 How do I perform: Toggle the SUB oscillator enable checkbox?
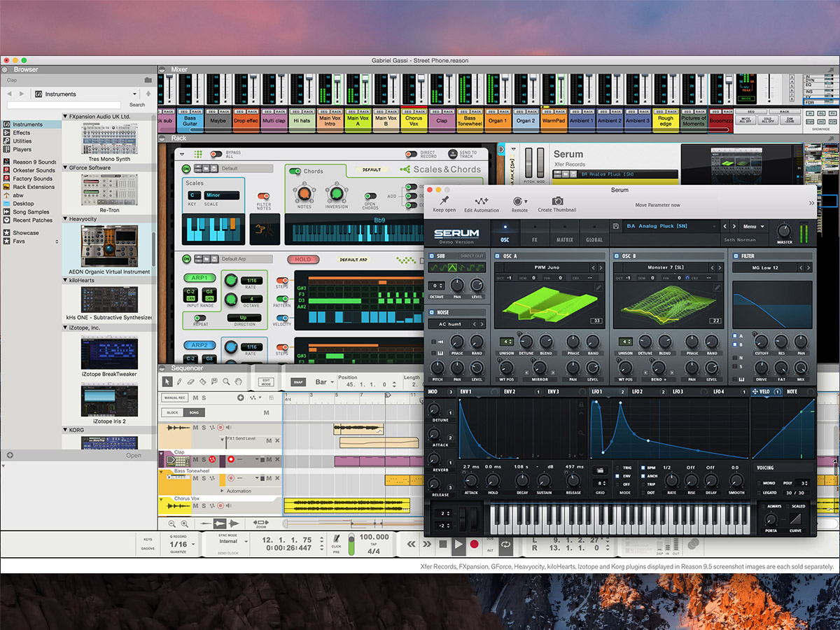[x=431, y=256]
